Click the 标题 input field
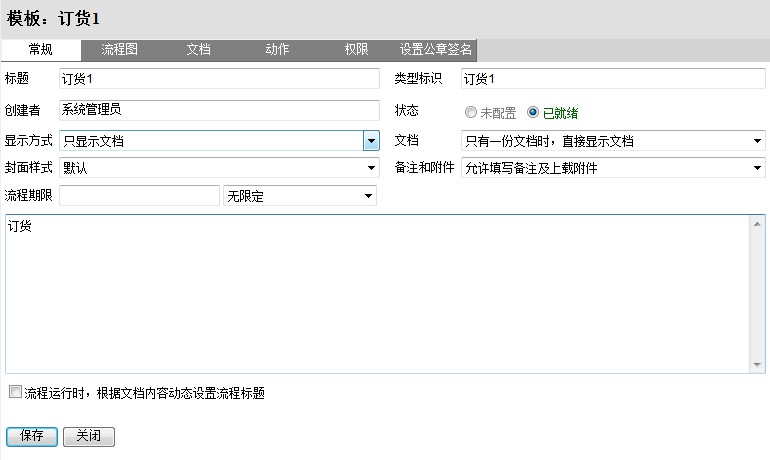This screenshot has height=460, width=770. [x=219, y=79]
